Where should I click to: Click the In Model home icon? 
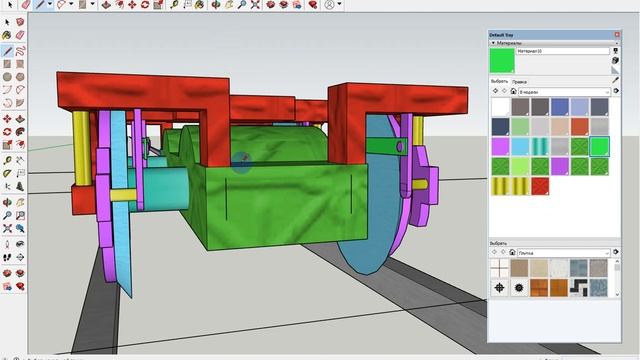click(x=513, y=91)
